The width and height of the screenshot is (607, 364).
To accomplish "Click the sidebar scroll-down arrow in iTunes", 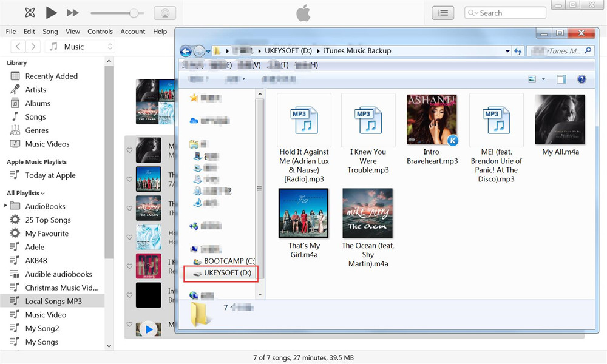I will (109, 346).
